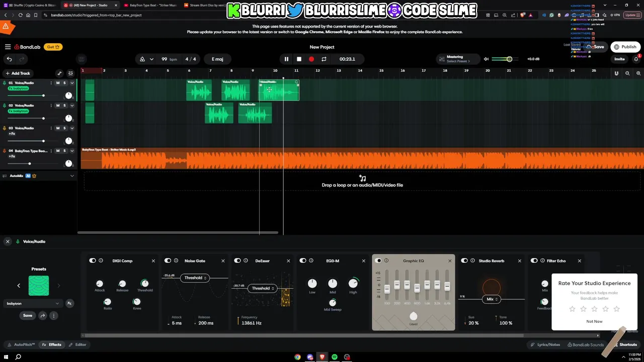Switch to the AutoPitch tab
This screenshot has width=644, height=362.
[21, 344]
